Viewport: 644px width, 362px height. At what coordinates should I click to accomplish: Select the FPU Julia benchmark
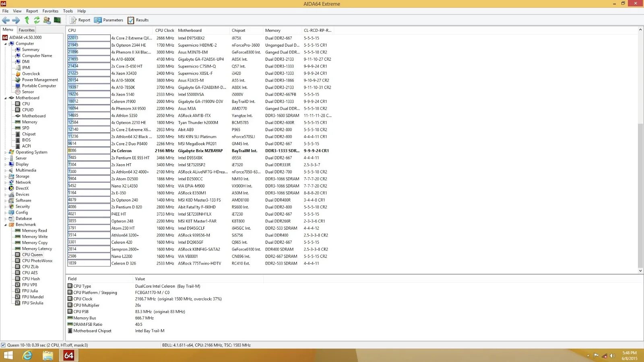coord(30,291)
